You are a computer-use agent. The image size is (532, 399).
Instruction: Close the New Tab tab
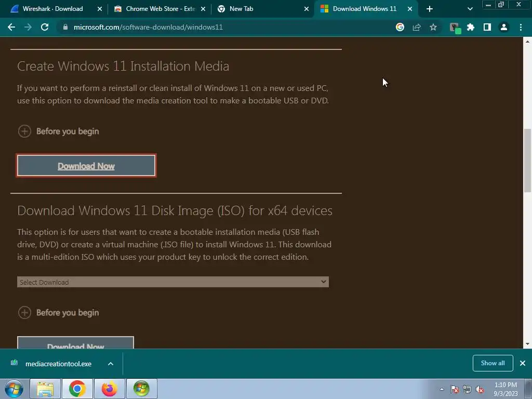(x=307, y=9)
